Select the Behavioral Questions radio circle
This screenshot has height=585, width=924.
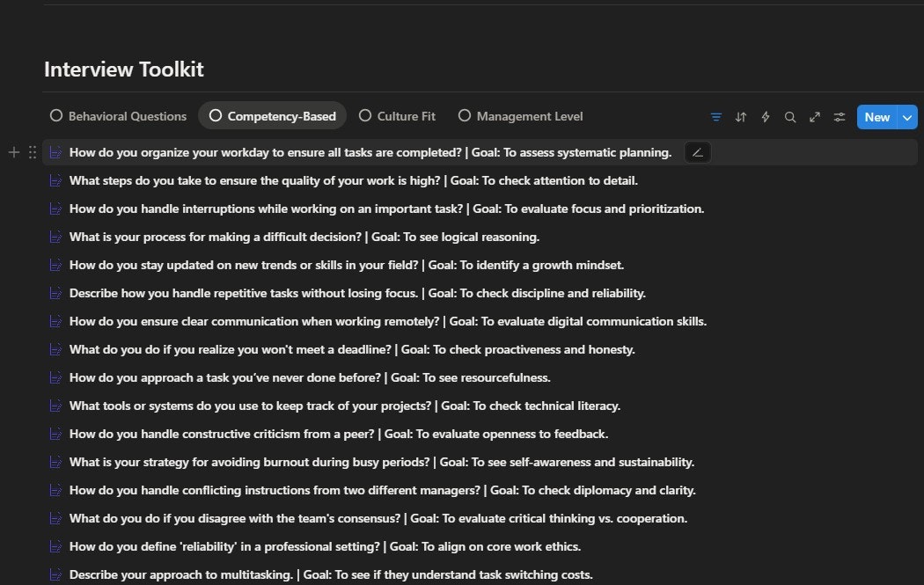(55, 115)
